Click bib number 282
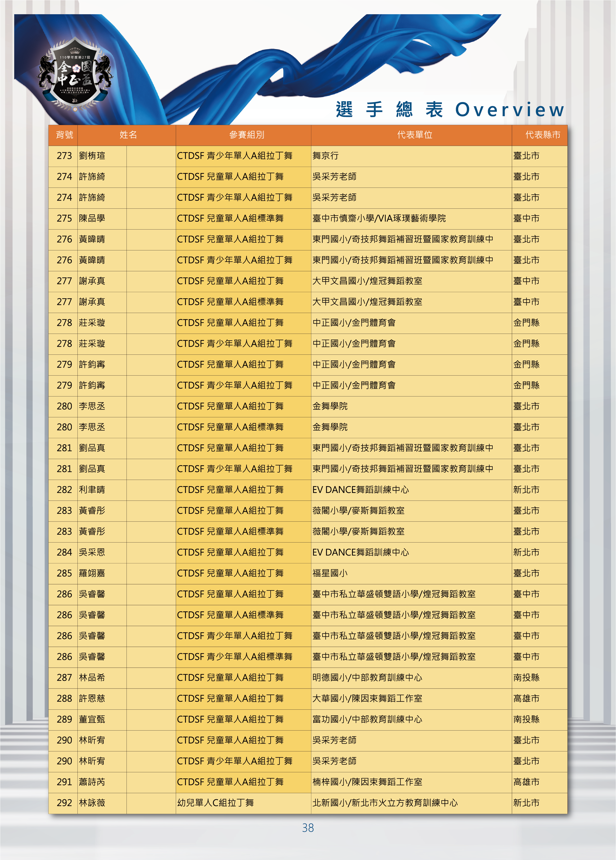 [64, 490]
